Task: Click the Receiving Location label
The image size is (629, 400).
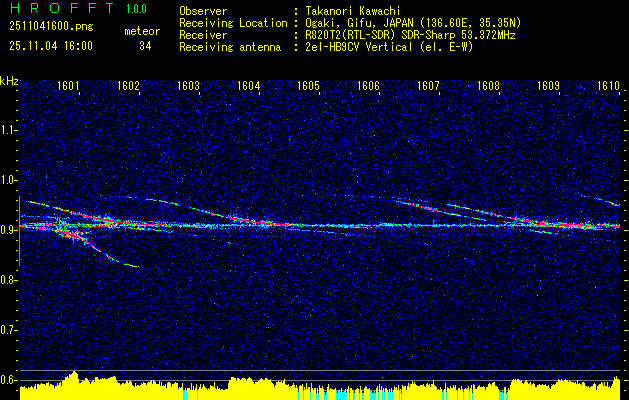Action: (x=233, y=23)
